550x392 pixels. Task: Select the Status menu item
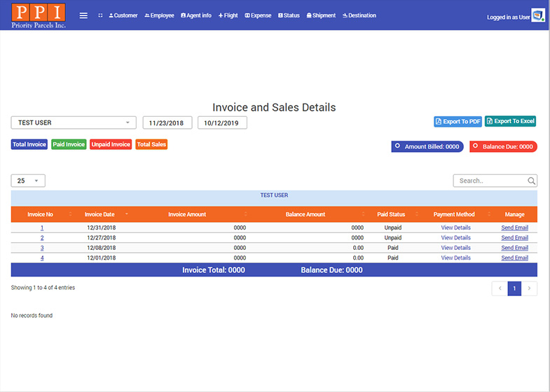[289, 15]
